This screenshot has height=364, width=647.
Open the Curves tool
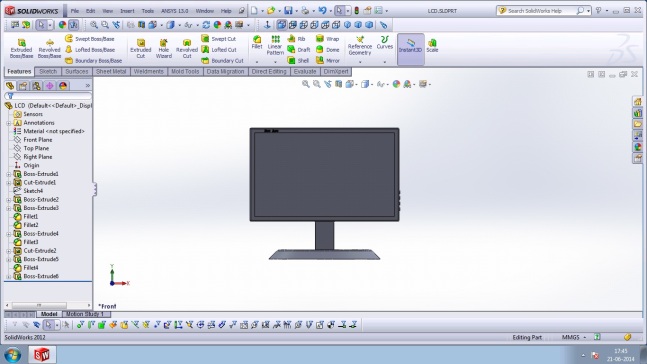(x=385, y=43)
